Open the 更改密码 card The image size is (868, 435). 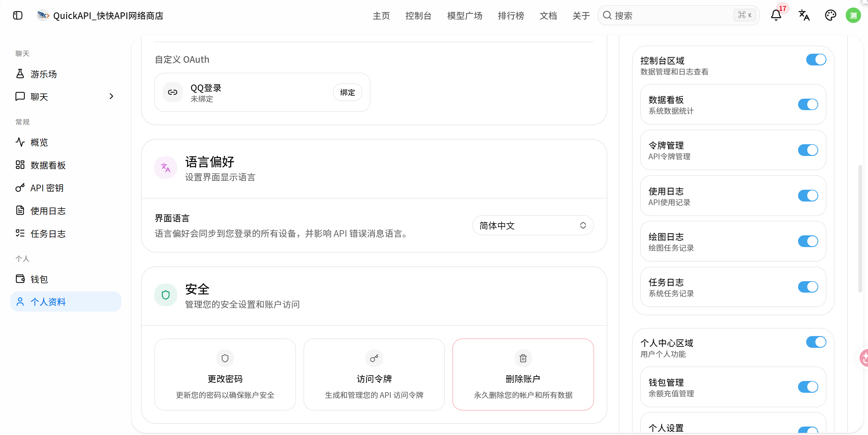click(225, 374)
